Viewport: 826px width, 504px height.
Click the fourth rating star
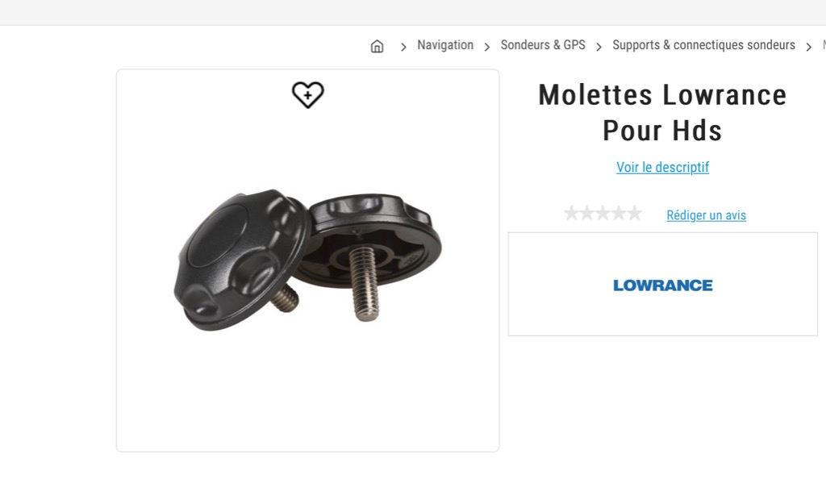coord(619,214)
